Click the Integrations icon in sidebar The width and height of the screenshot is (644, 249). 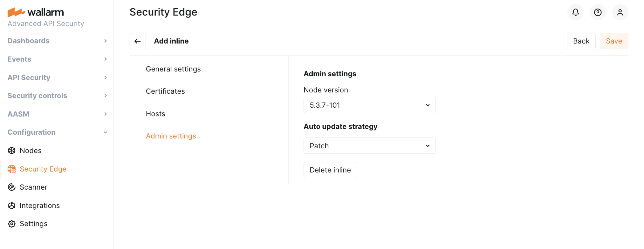coord(12,205)
